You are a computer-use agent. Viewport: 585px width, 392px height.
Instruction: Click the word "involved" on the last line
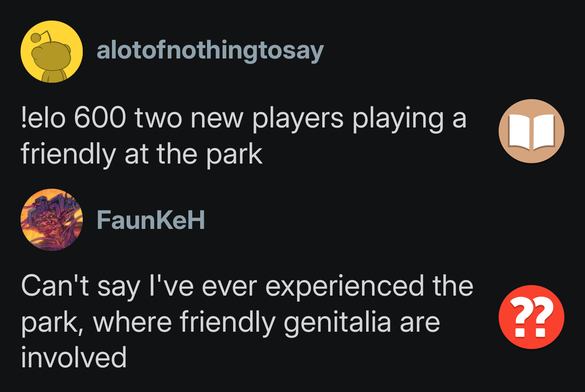coord(74,357)
